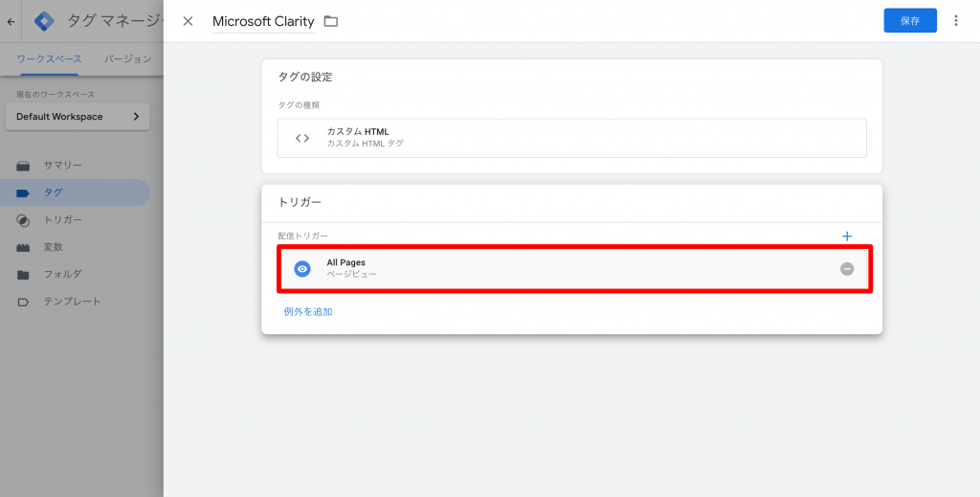Close the Microsoft Clarity tag editor
Screen dimensions: 980x497
click(188, 21)
